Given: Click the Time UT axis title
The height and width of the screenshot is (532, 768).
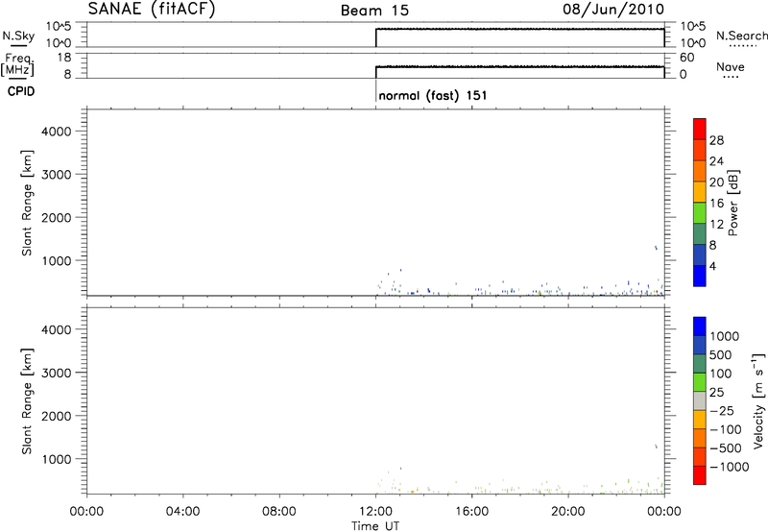Looking at the screenshot, I should coord(375,526).
